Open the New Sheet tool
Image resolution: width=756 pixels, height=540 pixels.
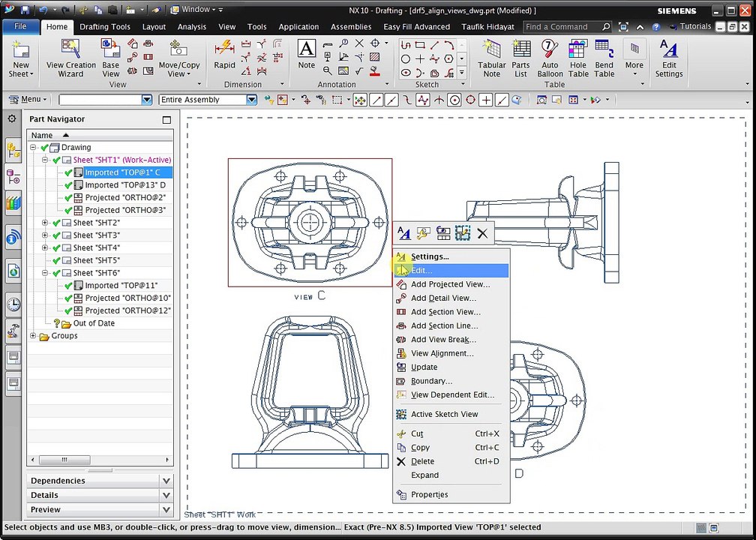point(21,60)
